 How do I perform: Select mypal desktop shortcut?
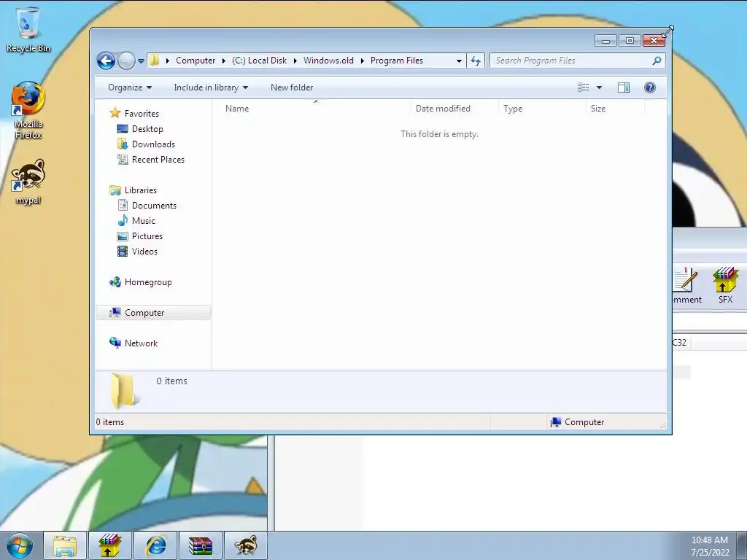(x=28, y=182)
